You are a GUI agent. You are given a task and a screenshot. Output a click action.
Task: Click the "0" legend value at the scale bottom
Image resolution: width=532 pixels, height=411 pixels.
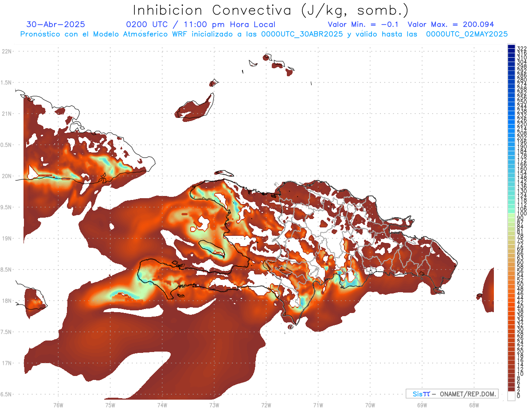pyautogui.click(x=519, y=396)
